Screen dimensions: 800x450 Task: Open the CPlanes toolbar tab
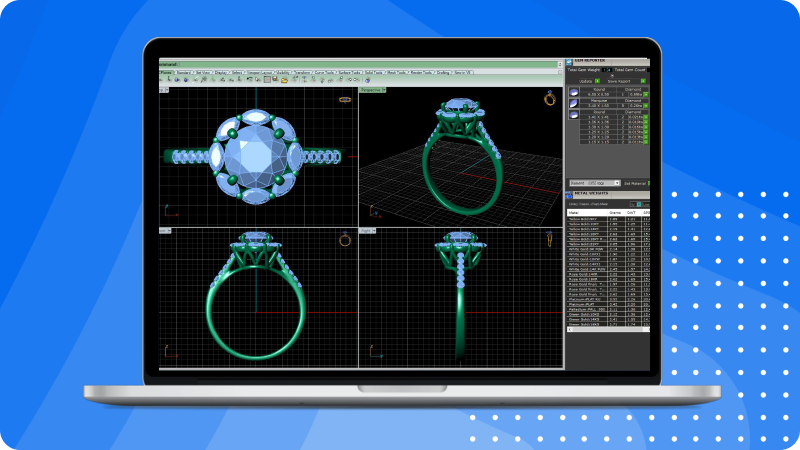point(166,72)
